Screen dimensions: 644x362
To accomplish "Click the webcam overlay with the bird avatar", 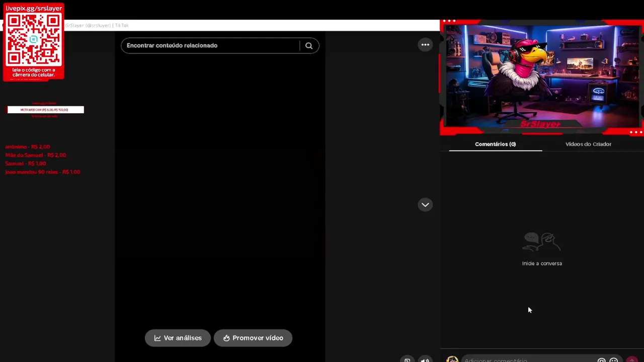I will click(542, 78).
